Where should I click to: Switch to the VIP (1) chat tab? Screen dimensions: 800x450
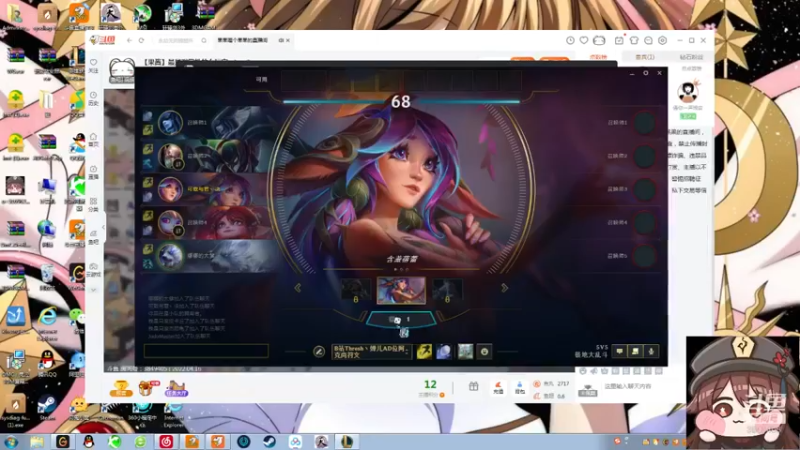click(x=644, y=57)
